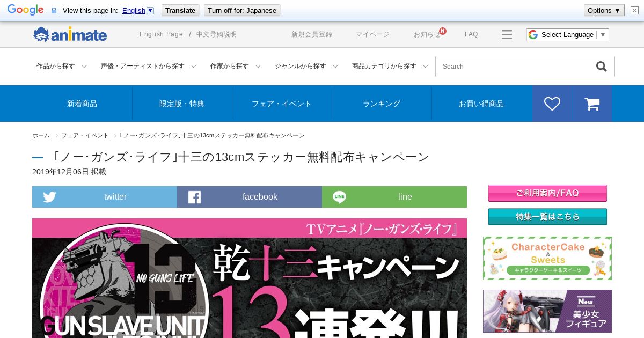
Task: Open the Select Language dropdown
Action: click(568, 34)
